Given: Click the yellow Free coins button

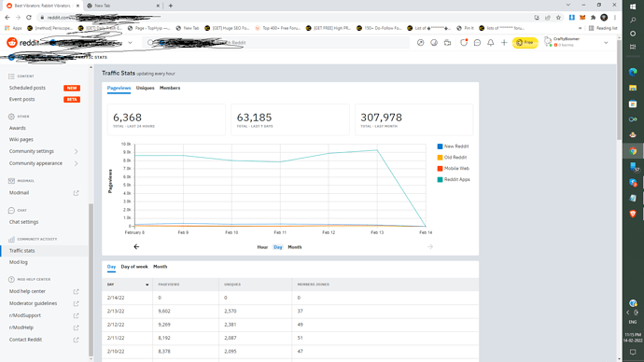Looking at the screenshot, I should 525,42.
